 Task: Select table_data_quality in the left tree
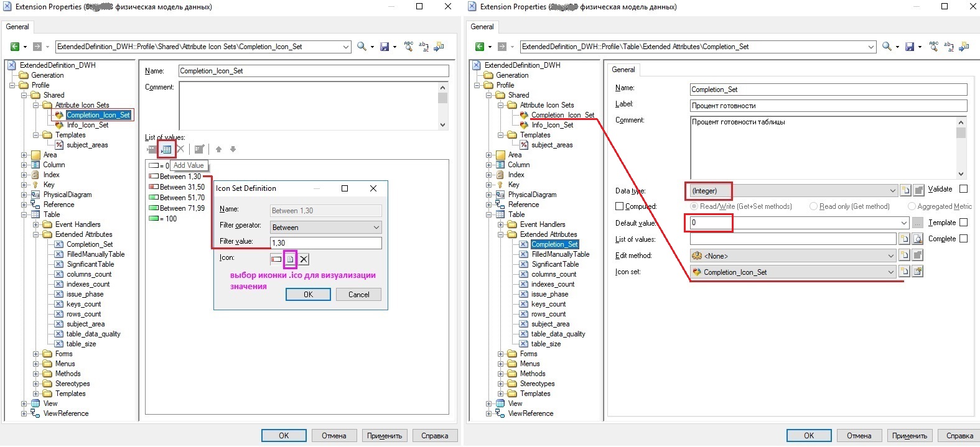point(93,334)
